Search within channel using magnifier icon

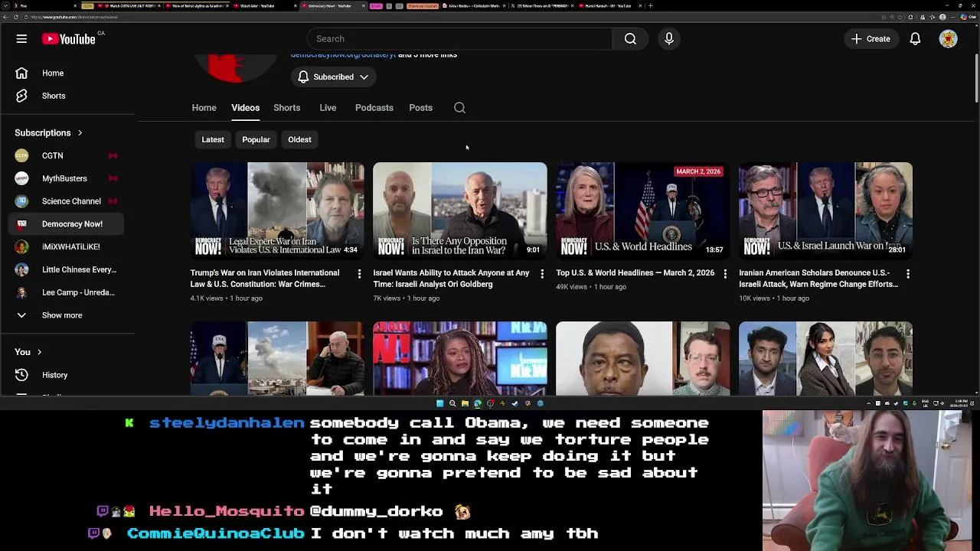point(459,108)
